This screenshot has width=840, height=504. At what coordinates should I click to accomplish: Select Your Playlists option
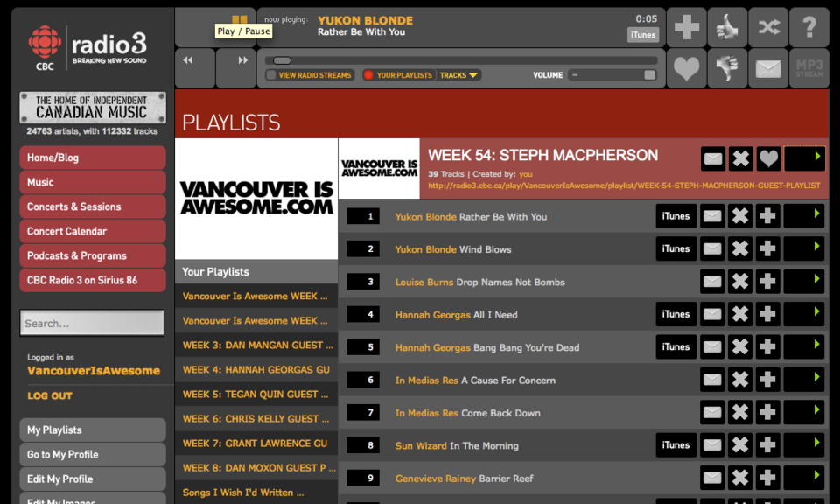coord(399,75)
